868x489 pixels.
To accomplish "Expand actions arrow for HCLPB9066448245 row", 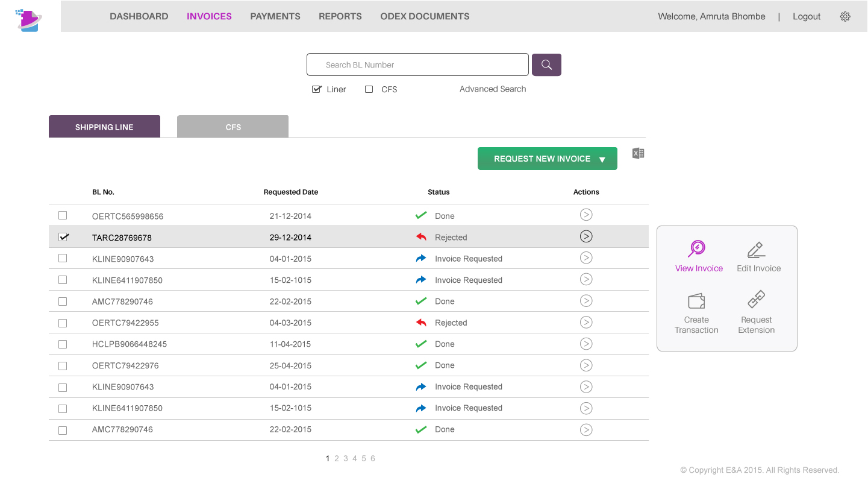I will [585, 344].
